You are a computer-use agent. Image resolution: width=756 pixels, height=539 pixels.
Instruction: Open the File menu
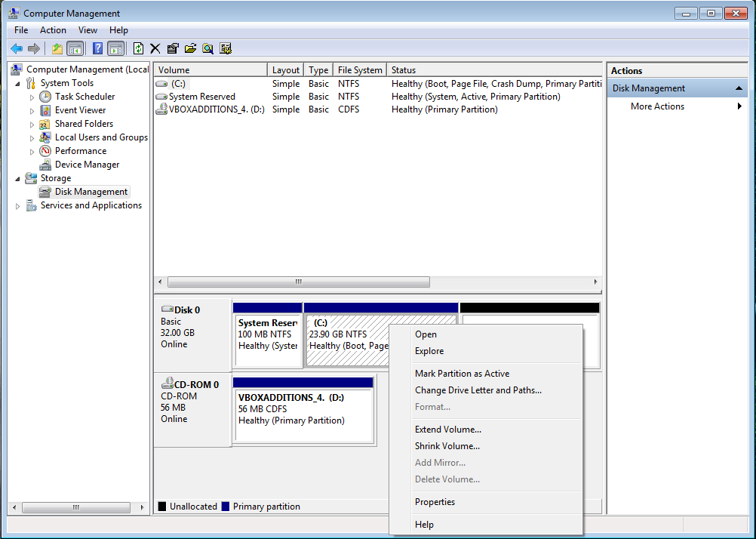click(21, 30)
